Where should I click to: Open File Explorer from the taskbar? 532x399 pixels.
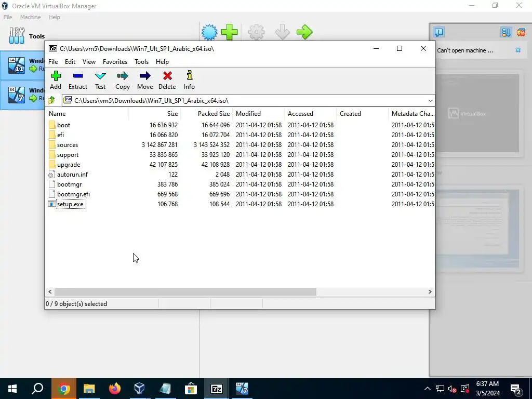point(89,389)
